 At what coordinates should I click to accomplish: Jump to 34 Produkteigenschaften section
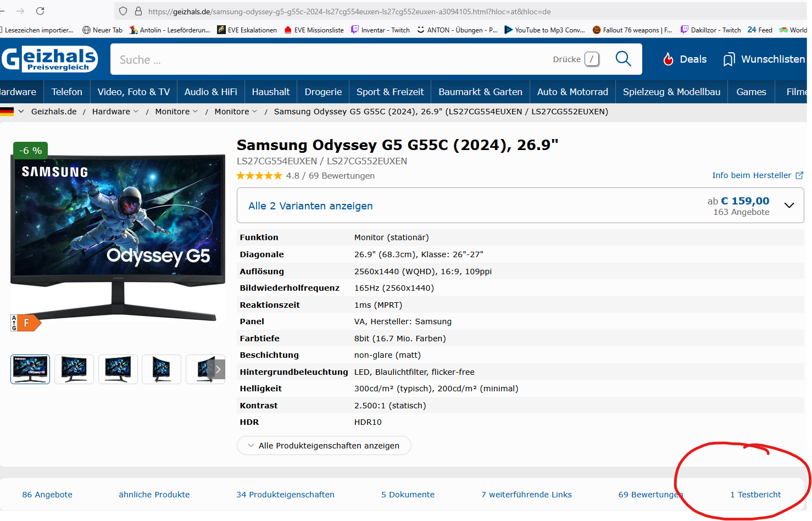pyautogui.click(x=285, y=495)
